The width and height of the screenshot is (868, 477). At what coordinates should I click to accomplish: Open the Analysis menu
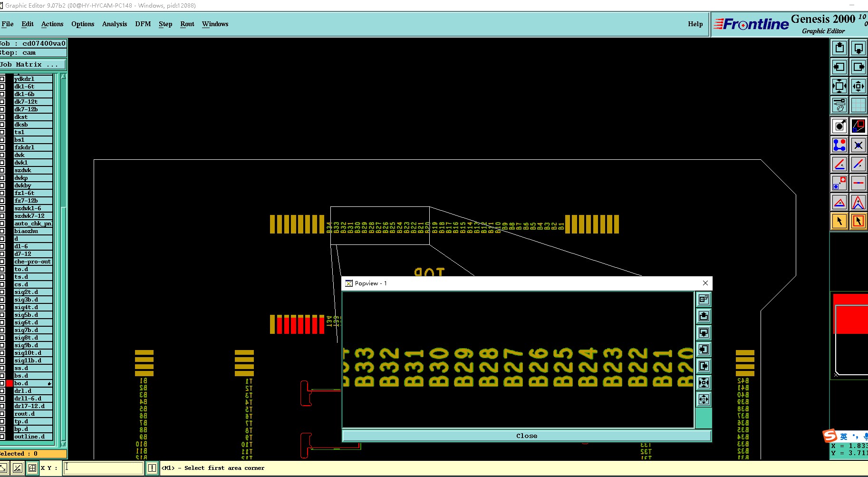pyautogui.click(x=115, y=24)
